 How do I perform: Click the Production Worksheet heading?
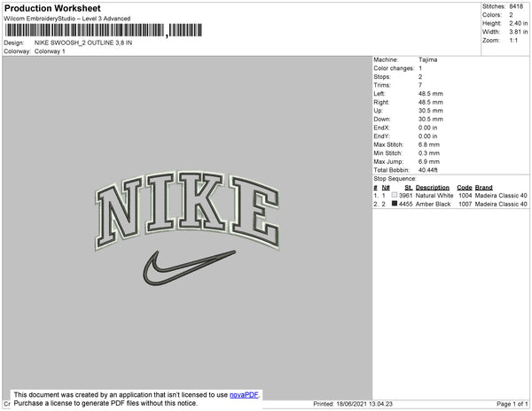pyautogui.click(x=52, y=9)
